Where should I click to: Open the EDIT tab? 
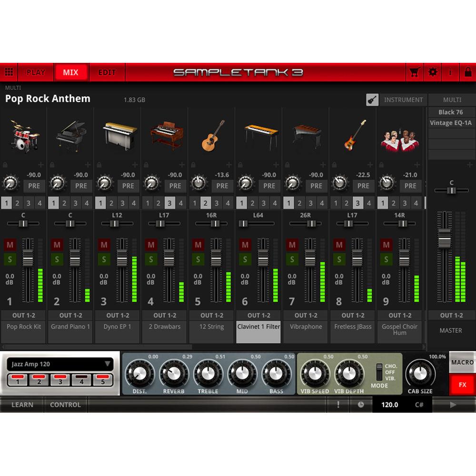[107, 72]
